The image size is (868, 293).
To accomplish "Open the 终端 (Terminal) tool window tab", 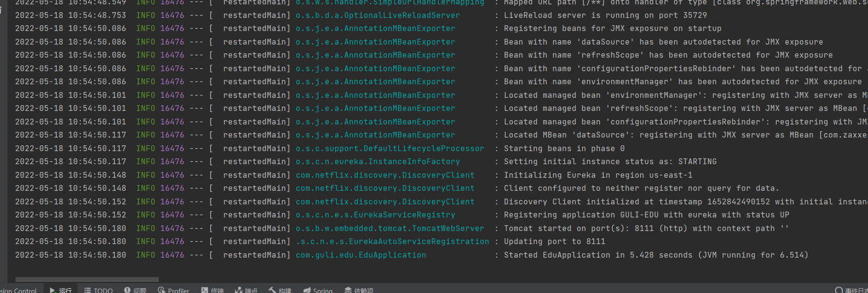I will (x=212, y=290).
